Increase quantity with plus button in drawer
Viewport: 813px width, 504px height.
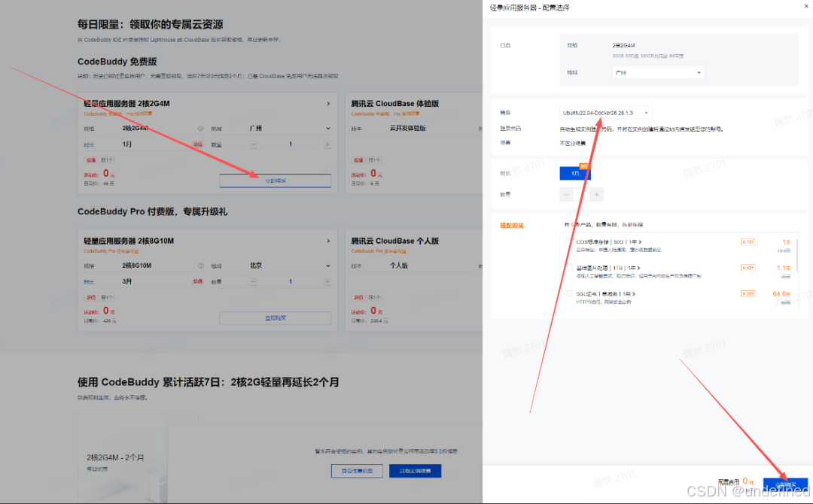pos(597,194)
